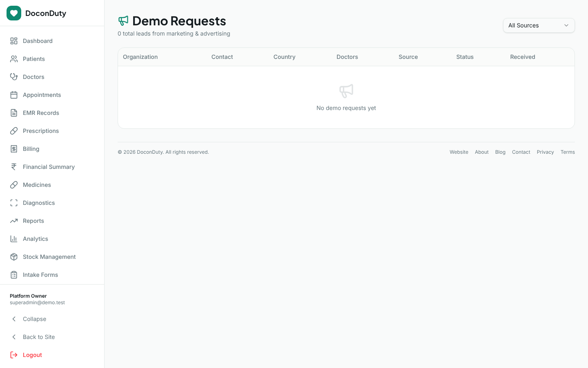This screenshot has width=588, height=368.
Task: Click the Reports trend-line icon
Action: pos(14,221)
